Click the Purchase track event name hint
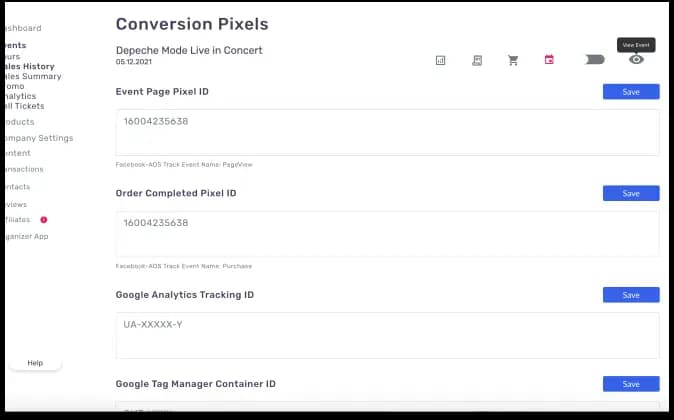674x420 pixels. coord(184,266)
